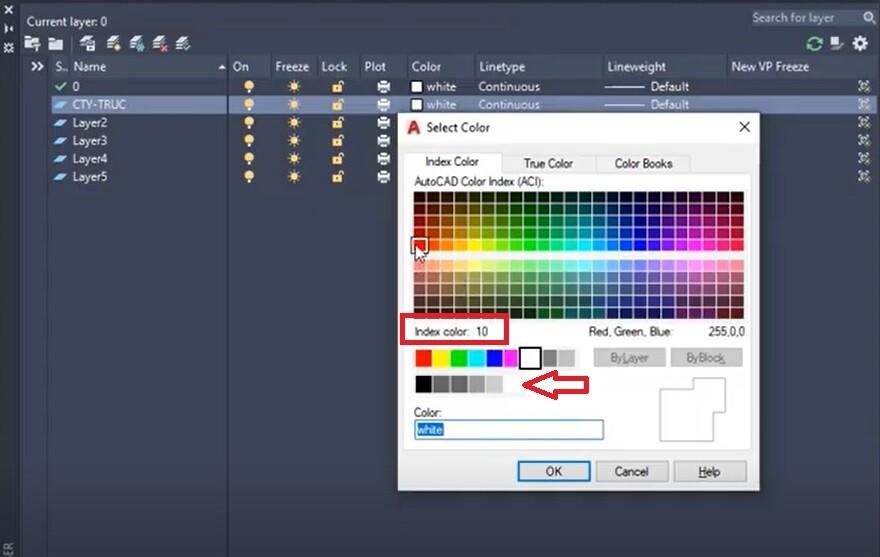Click plot printer icon for layer 0
The width and height of the screenshot is (880, 557).
[383, 86]
